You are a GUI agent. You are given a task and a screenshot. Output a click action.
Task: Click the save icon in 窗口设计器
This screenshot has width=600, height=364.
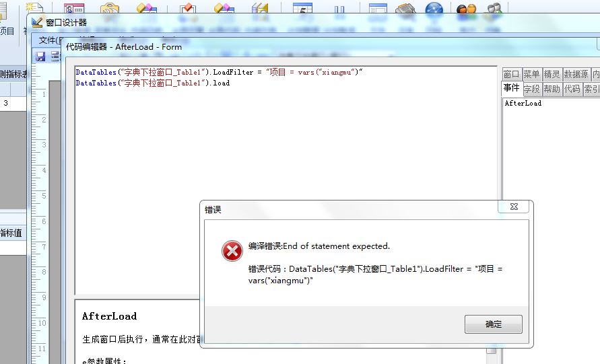[x=40, y=57]
